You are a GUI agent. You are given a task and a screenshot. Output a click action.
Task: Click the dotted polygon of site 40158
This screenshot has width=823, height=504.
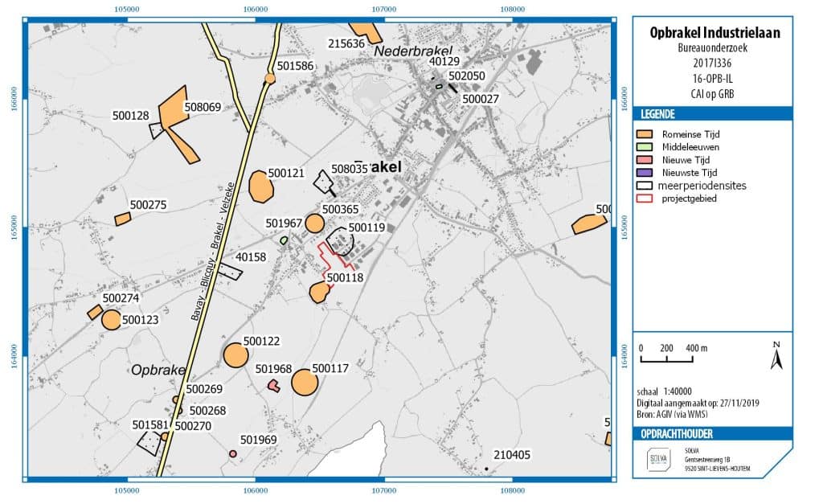pos(230,272)
